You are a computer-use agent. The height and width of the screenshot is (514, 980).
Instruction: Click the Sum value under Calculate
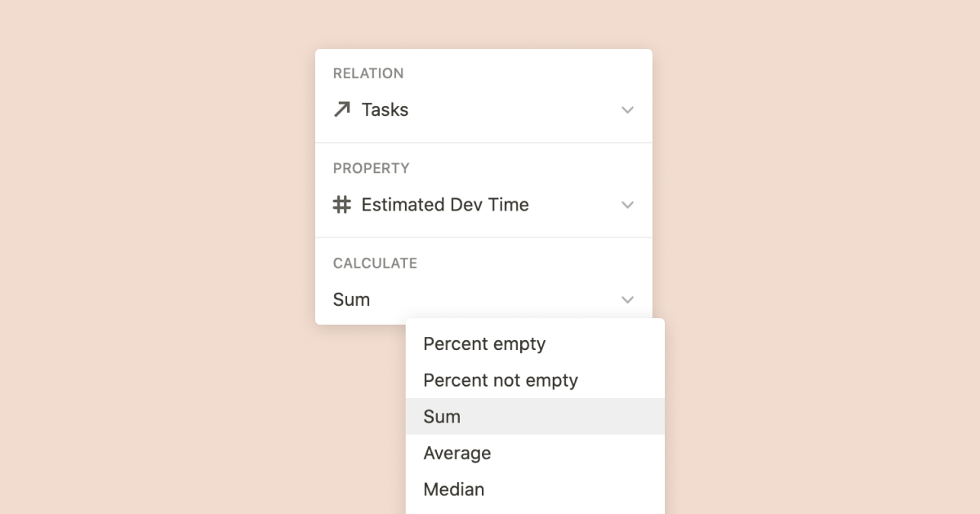(352, 300)
